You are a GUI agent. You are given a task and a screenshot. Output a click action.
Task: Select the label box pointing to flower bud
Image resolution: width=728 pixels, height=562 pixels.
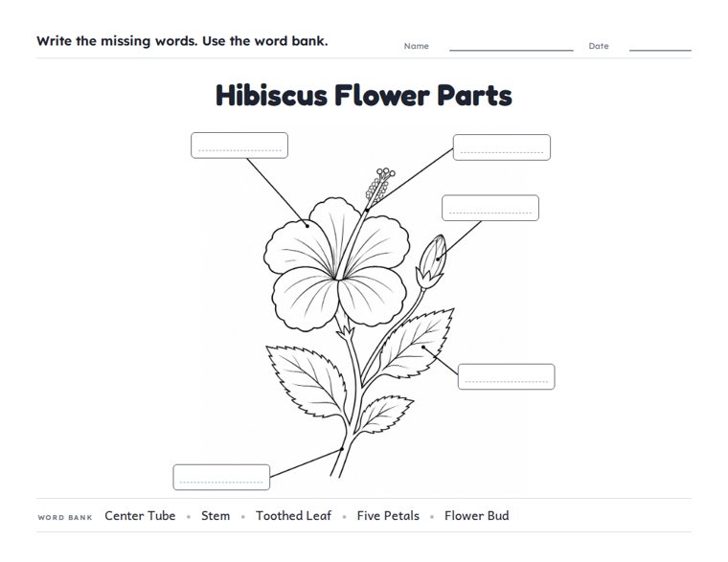pyautogui.click(x=490, y=208)
